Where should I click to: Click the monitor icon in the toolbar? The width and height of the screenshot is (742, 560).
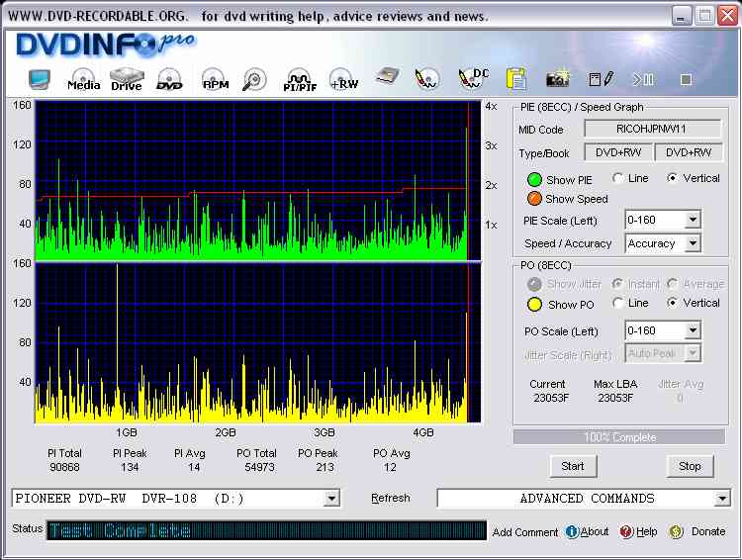(40, 79)
